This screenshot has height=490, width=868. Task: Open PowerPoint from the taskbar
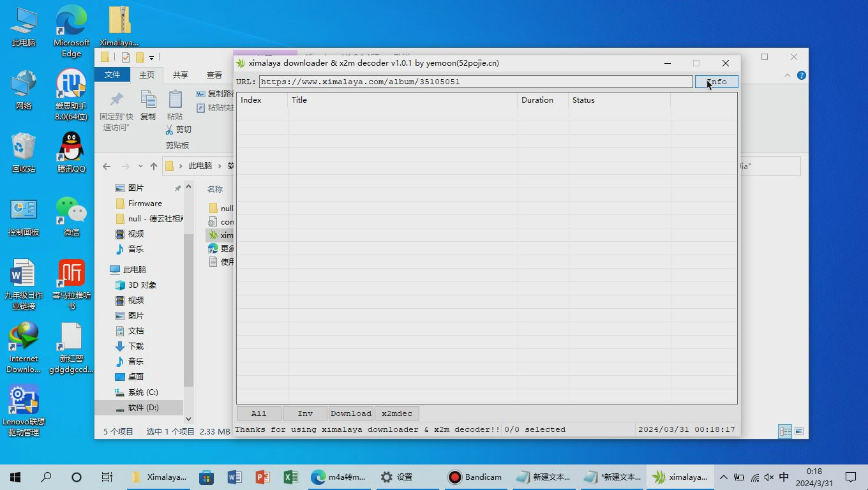[x=262, y=477]
